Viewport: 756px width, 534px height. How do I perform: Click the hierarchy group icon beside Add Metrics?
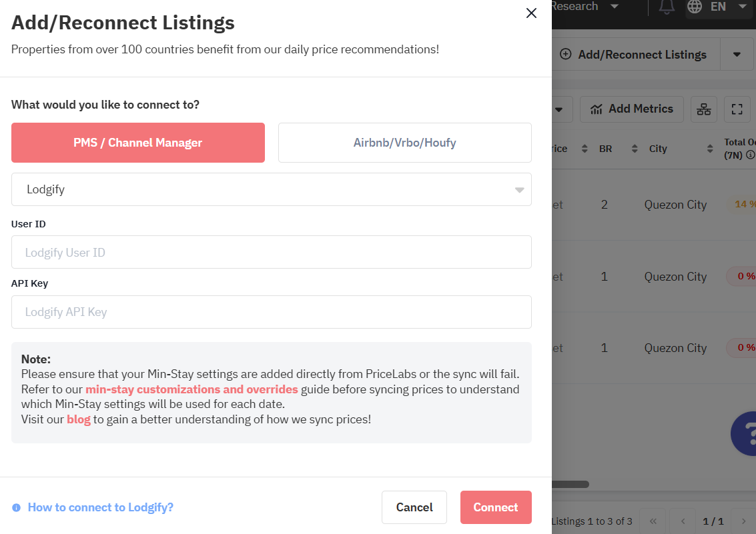(x=704, y=109)
